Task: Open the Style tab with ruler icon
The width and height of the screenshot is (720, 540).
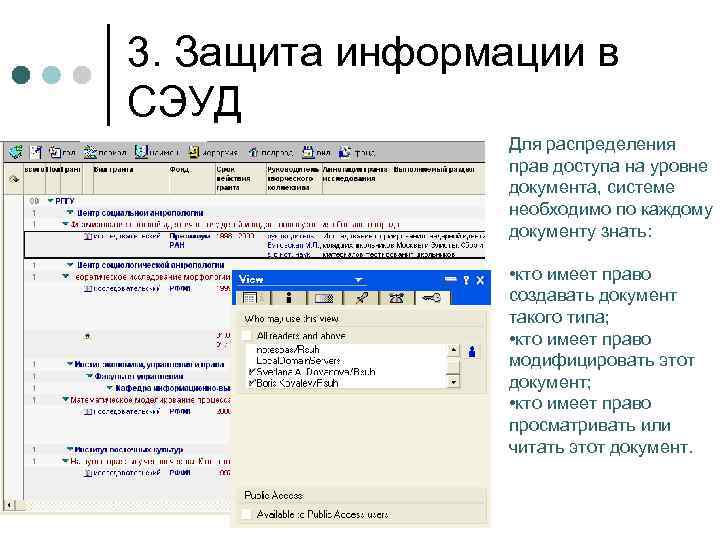Action: pos(324,298)
